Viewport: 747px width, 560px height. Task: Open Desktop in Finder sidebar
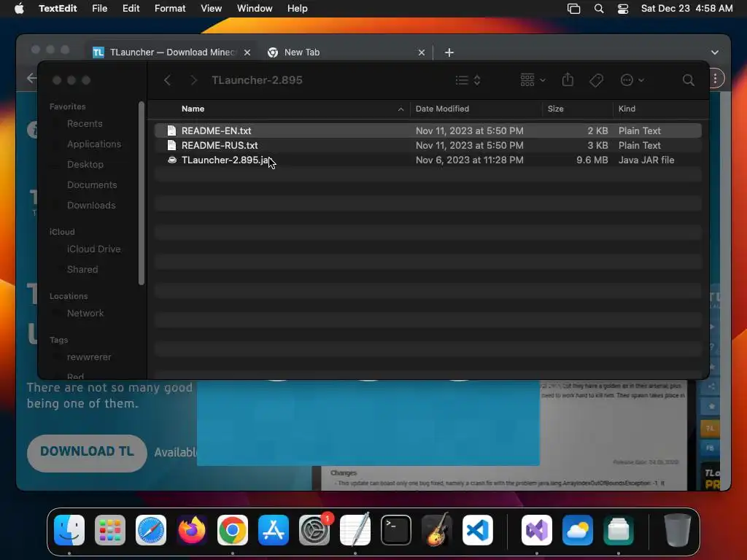(x=85, y=165)
